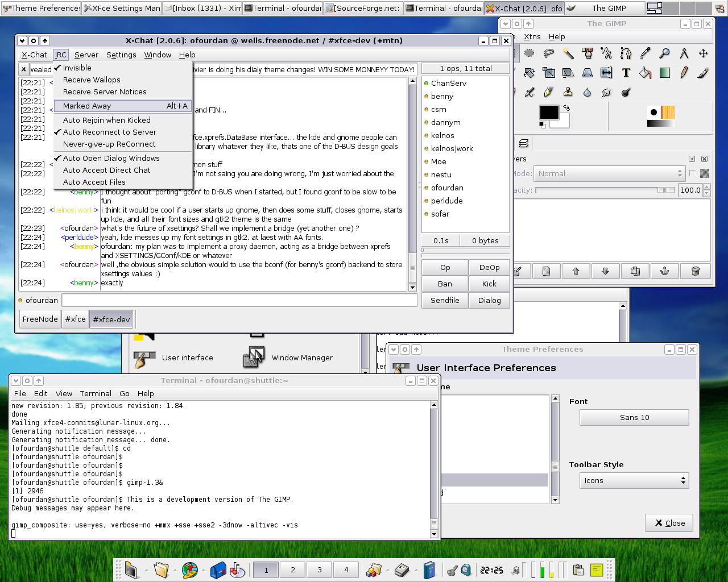728x582 pixels.
Task: Click the black foreground color swatch
Action: [x=548, y=113]
